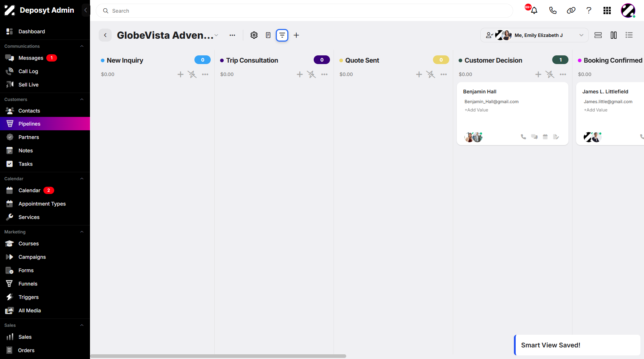Add note on Benjamin Hall card

556,137
